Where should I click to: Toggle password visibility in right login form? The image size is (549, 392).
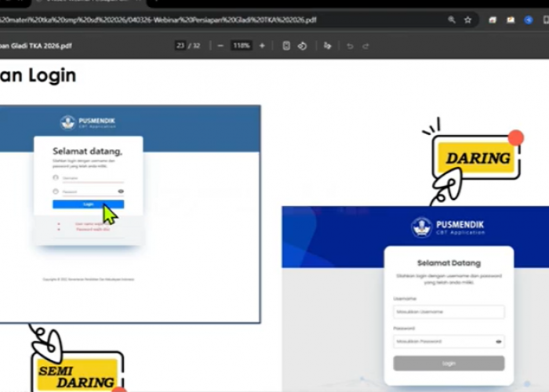coord(498,342)
